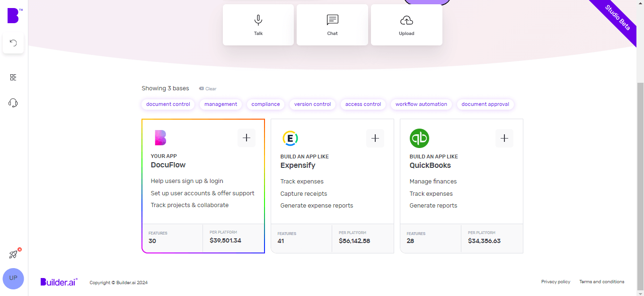Click the rocket icon with notification badge
The height and width of the screenshot is (296, 644).
pos(13,255)
